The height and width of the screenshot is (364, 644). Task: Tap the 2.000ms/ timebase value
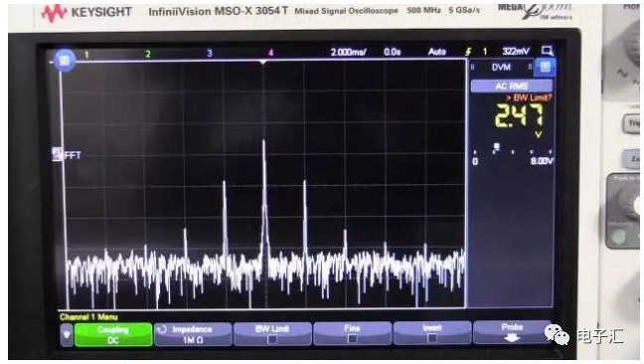(348, 52)
